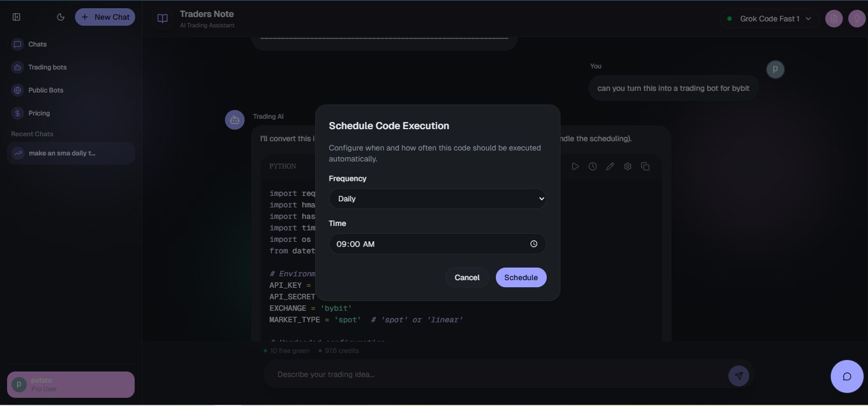Click the EXCHANGE = 'bybit' code line
The height and width of the screenshot is (406, 868).
[x=311, y=308]
